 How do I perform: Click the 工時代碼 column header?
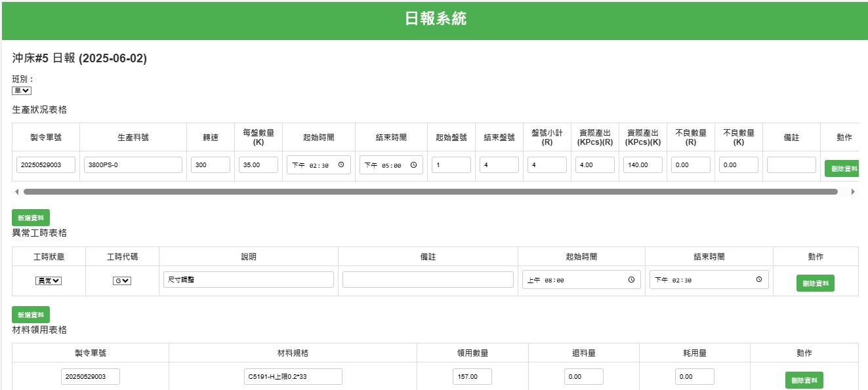coord(122,257)
